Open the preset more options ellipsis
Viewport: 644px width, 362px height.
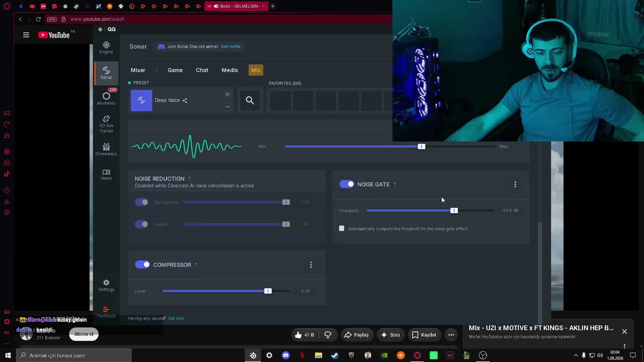[227, 107]
